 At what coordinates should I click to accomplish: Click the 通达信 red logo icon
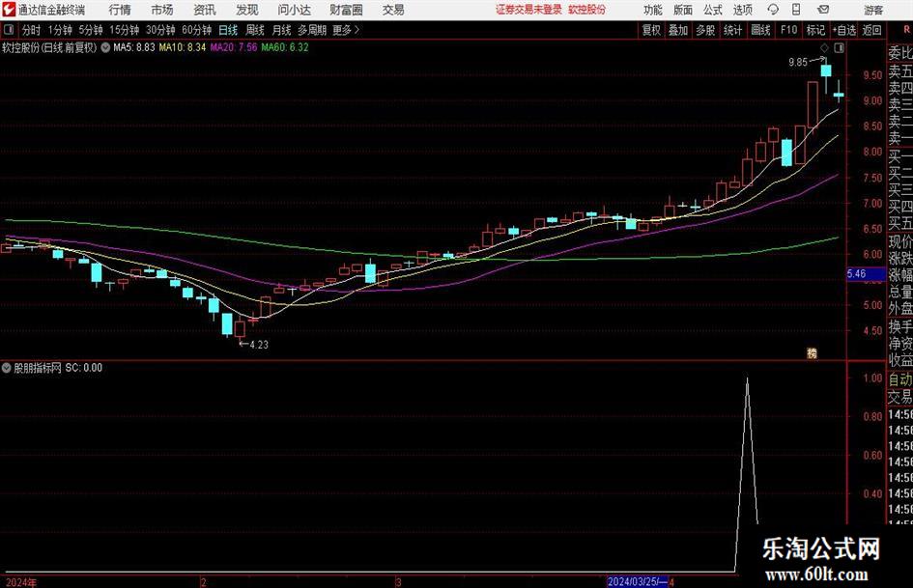(x=9, y=10)
